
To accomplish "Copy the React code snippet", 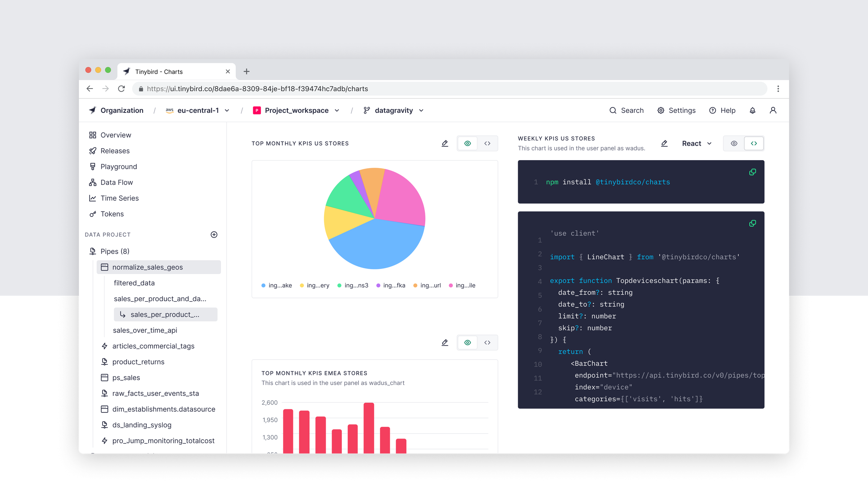I will (x=752, y=223).
